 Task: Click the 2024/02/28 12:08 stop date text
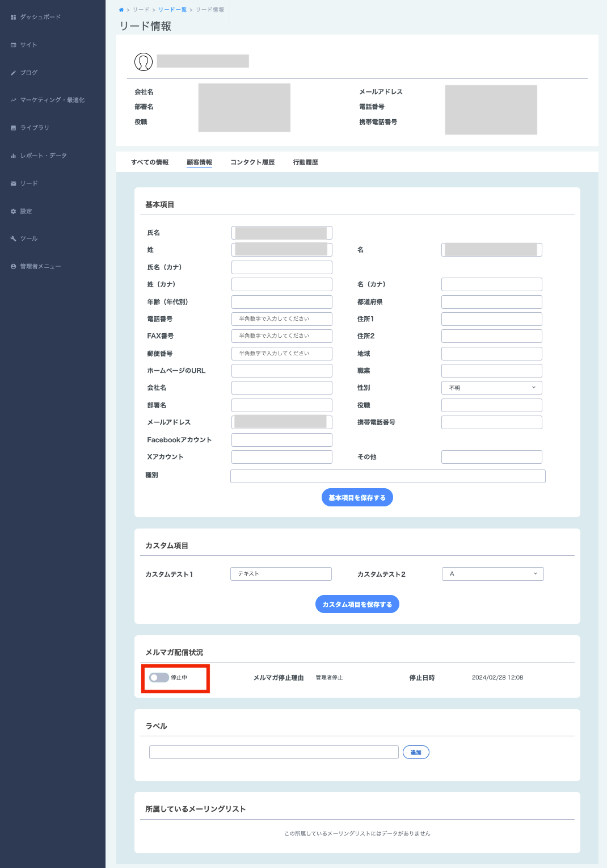pos(498,678)
